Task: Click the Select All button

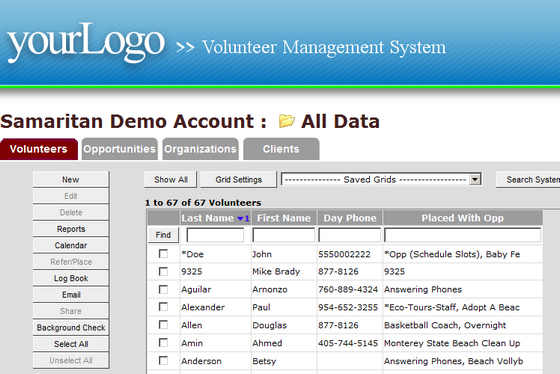Action: [x=71, y=344]
